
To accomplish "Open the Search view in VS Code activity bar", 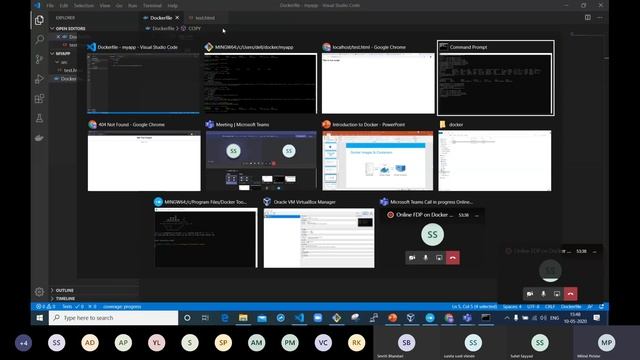I will pos(39,39).
